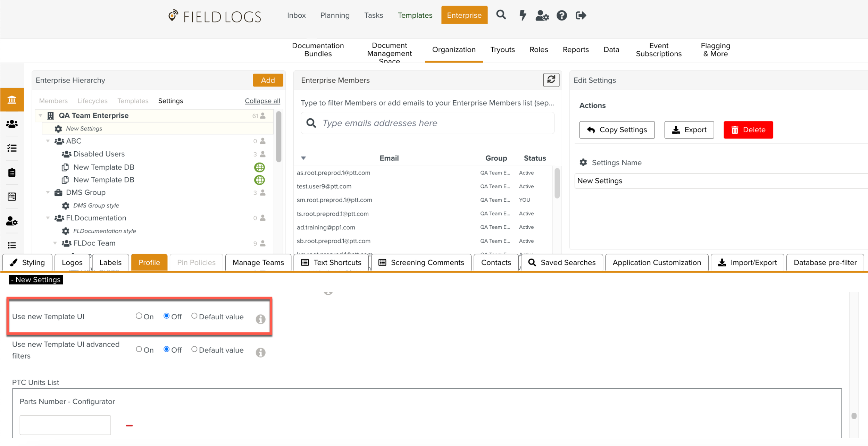Switch to the Templates main tab

tap(415, 15)
